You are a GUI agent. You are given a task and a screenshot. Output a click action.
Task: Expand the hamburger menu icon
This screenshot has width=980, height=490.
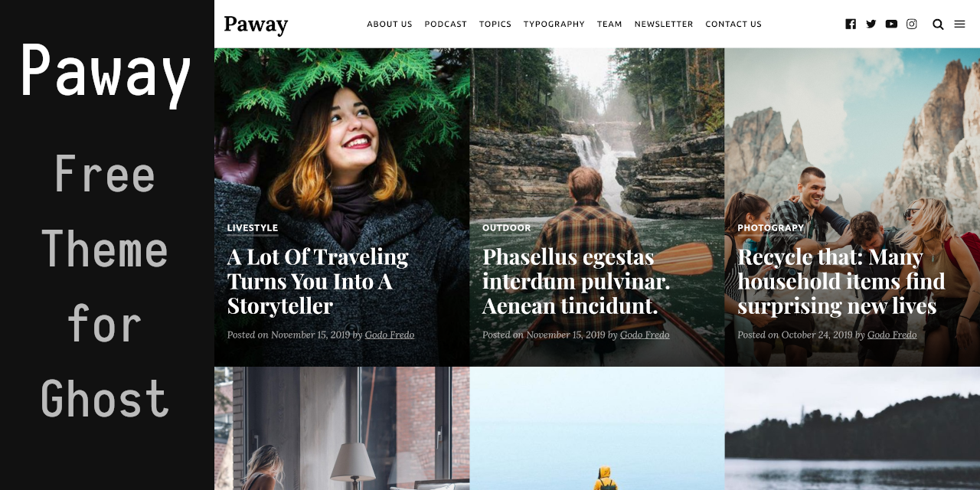pyautogui.click(x=959, y=24)
